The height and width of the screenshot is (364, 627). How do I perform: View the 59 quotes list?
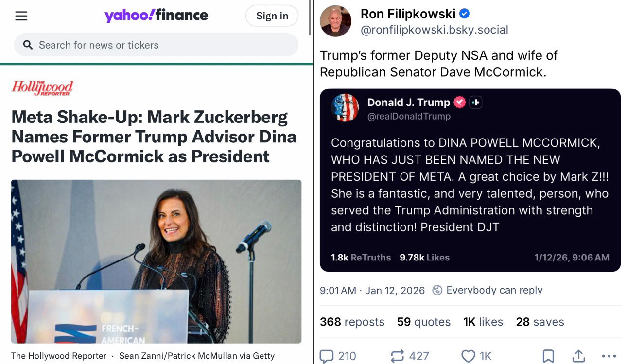[x=423, y=322]
